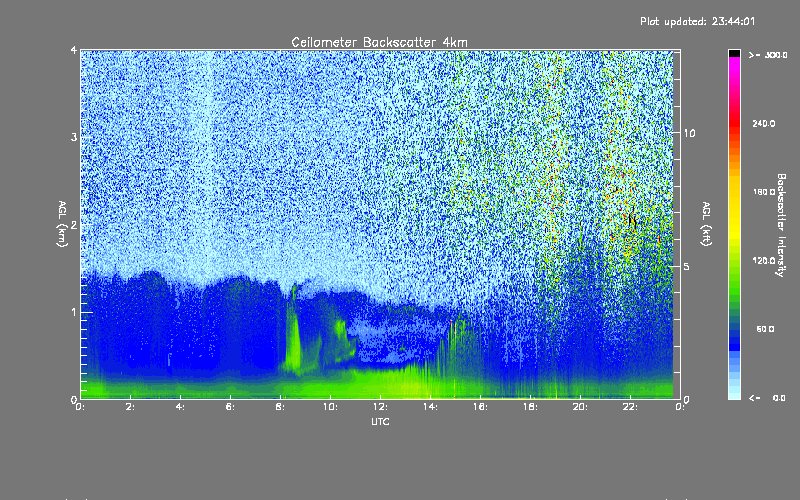Click the "10:" UTC tick label
The image size is (800, 500).
click(330, 407)
